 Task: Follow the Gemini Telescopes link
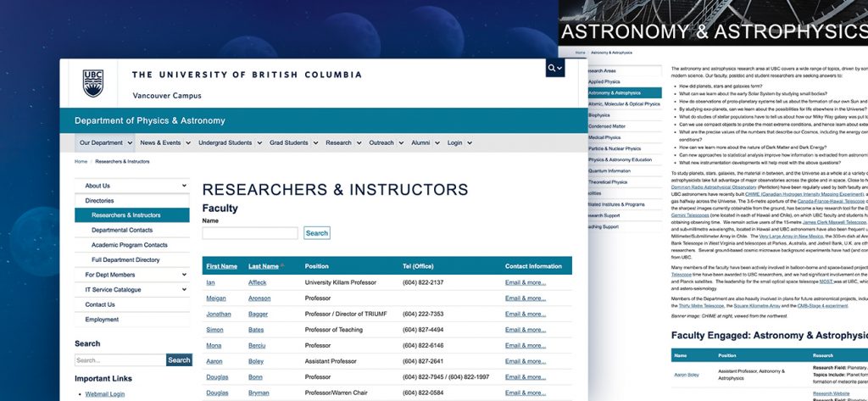pos(691,214)
